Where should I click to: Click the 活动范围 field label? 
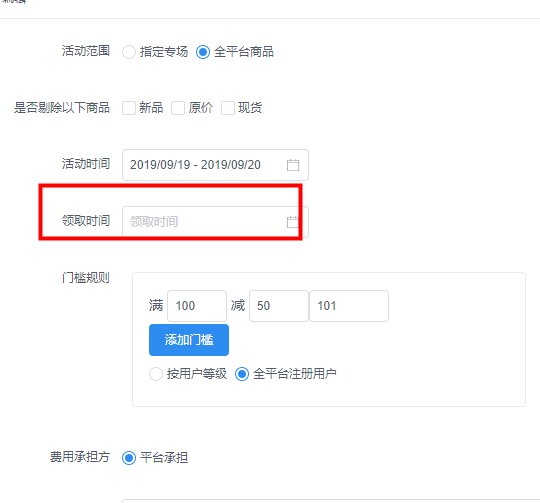tap(86, 51)
